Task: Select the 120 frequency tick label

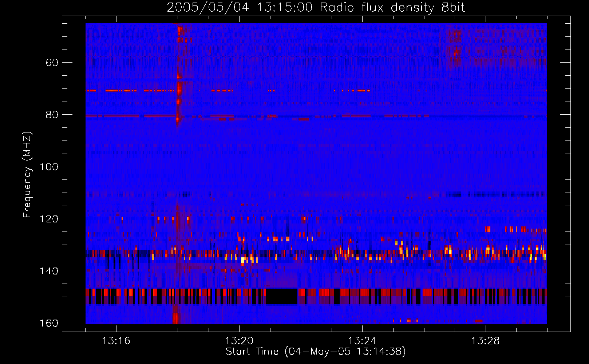Action: coord(49,219)
